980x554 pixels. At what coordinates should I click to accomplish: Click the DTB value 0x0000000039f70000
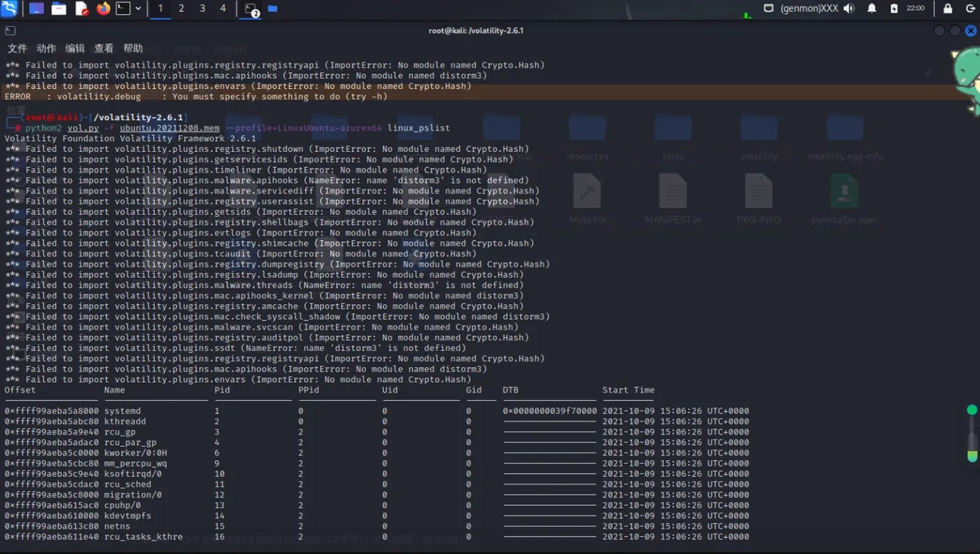(550, 411)
